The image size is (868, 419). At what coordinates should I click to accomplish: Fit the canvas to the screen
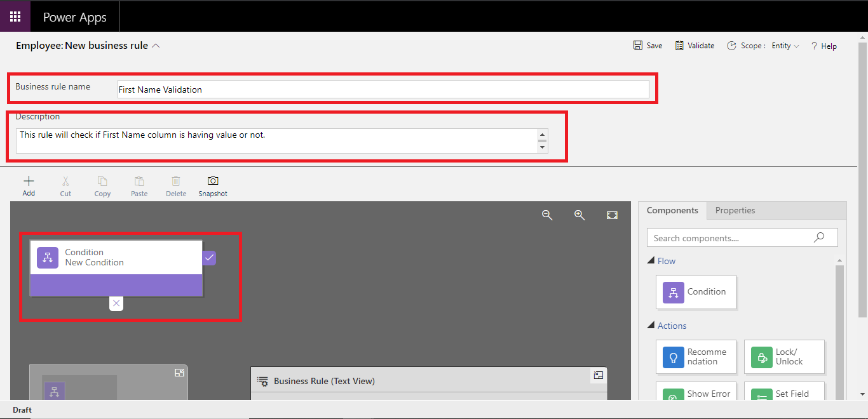pyautogui.click(x=611, y=215)
